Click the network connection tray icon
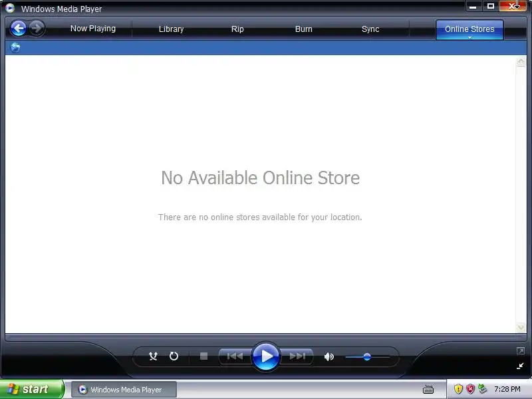Viewport: 532px width, 399px height. tap(482, 389)
